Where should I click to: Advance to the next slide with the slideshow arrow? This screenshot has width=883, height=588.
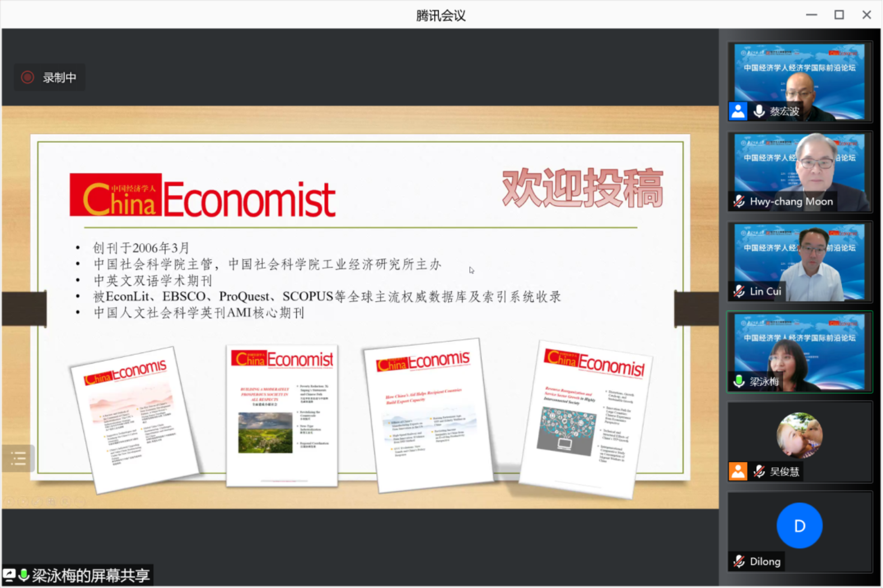23,502
